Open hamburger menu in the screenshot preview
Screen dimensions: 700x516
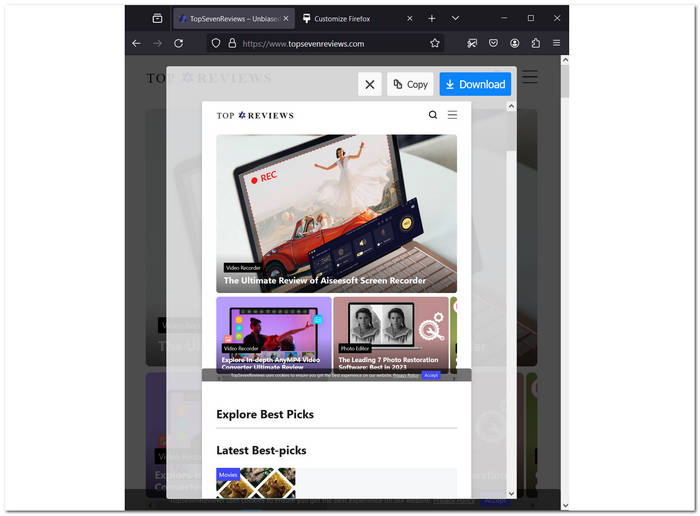tap(452, 115)
